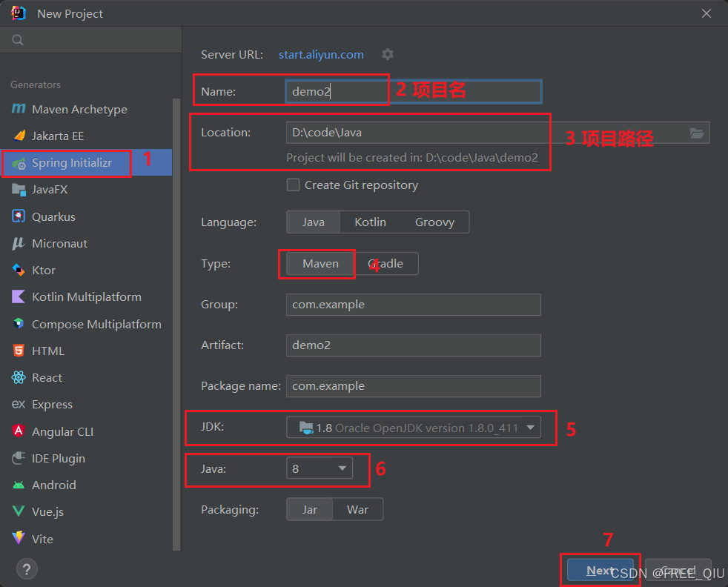Browse for location with folder icon
728x587 pixels.
[696, 133]
